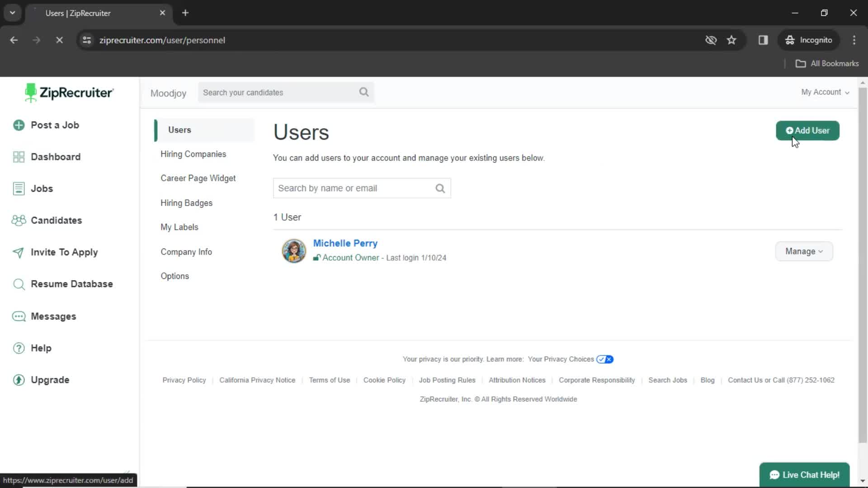This screenshot has width=868, height=488.
Task: Click the Incognito indicator
Action: pos(809,40)
